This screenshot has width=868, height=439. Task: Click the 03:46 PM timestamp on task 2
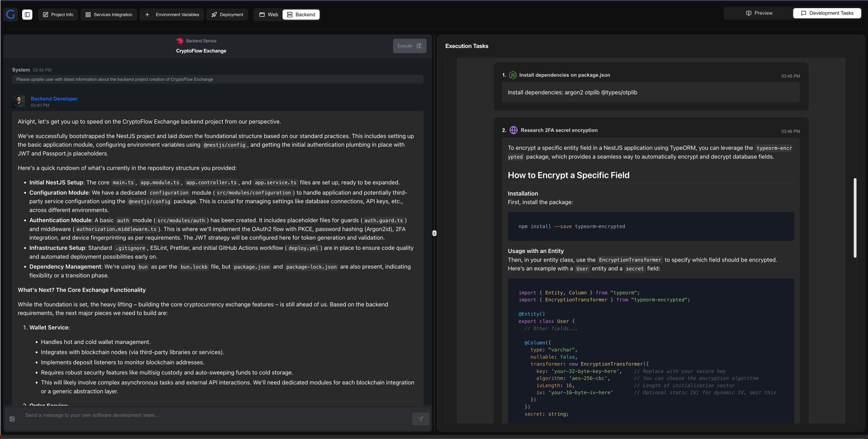(791, 132)
